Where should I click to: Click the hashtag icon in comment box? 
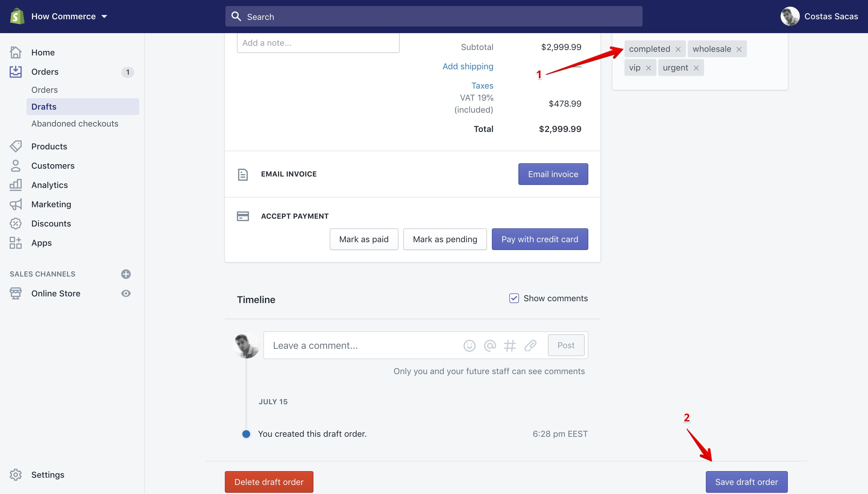click(x=510, y=346)
